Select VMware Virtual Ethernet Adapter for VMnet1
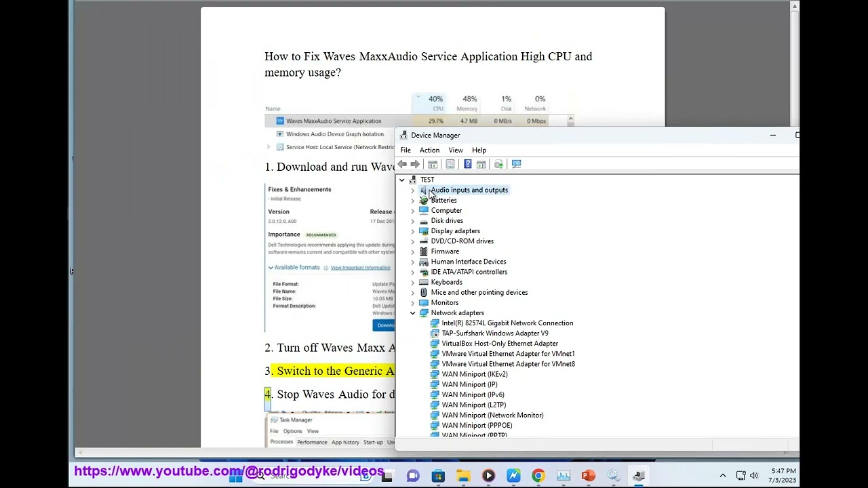Screen dimensions: 868x488 click(x=508, y=354)
